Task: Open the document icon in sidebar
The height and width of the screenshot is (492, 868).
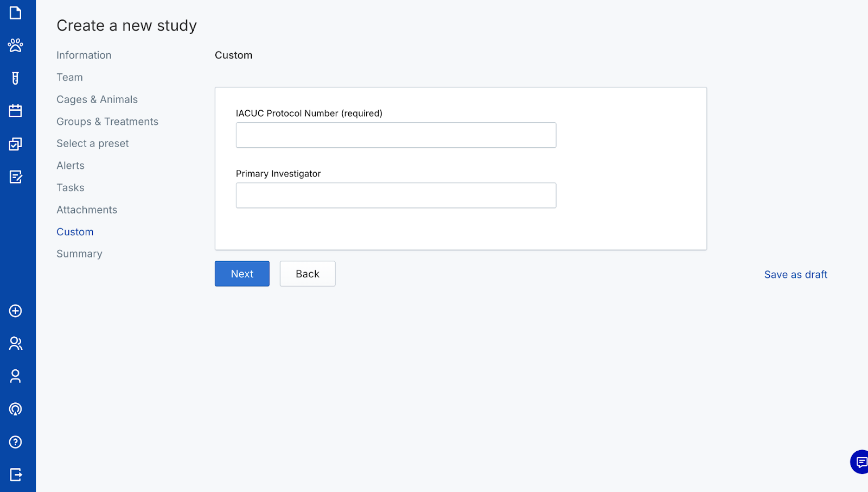Action: 15,12
